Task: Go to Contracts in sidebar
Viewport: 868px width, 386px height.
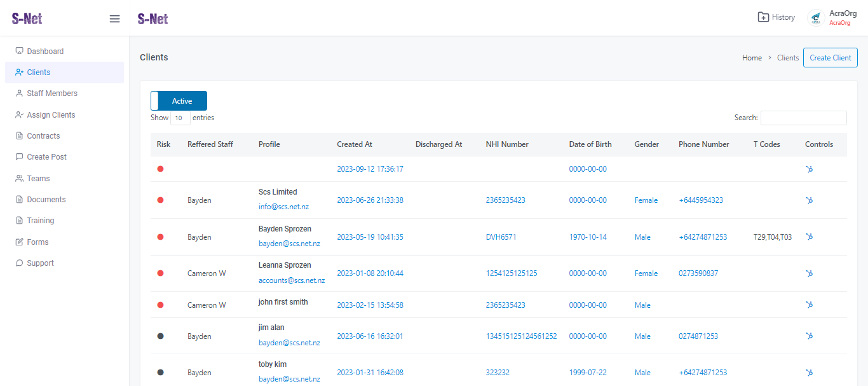Action: pyautogui.click(x=43, y=136)
